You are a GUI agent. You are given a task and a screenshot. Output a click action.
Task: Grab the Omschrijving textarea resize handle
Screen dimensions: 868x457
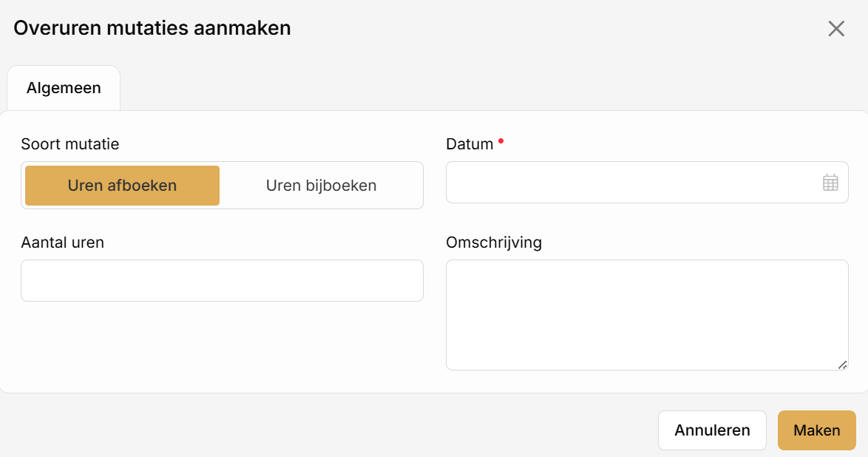pos(842,365)
